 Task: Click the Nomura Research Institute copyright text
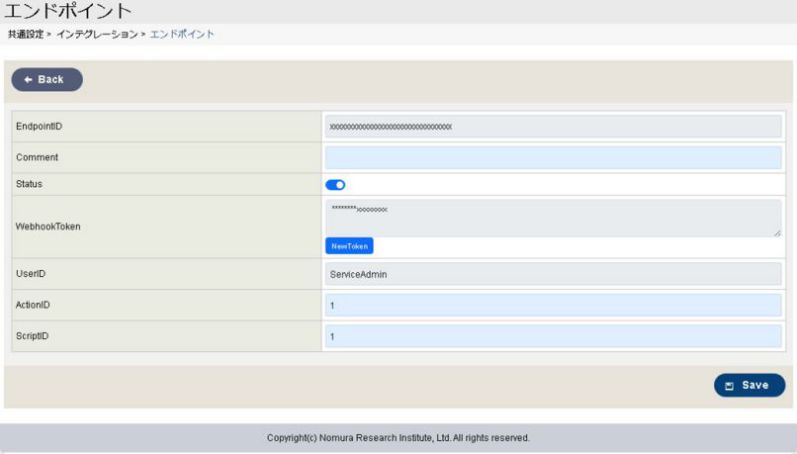coord(398,438)
